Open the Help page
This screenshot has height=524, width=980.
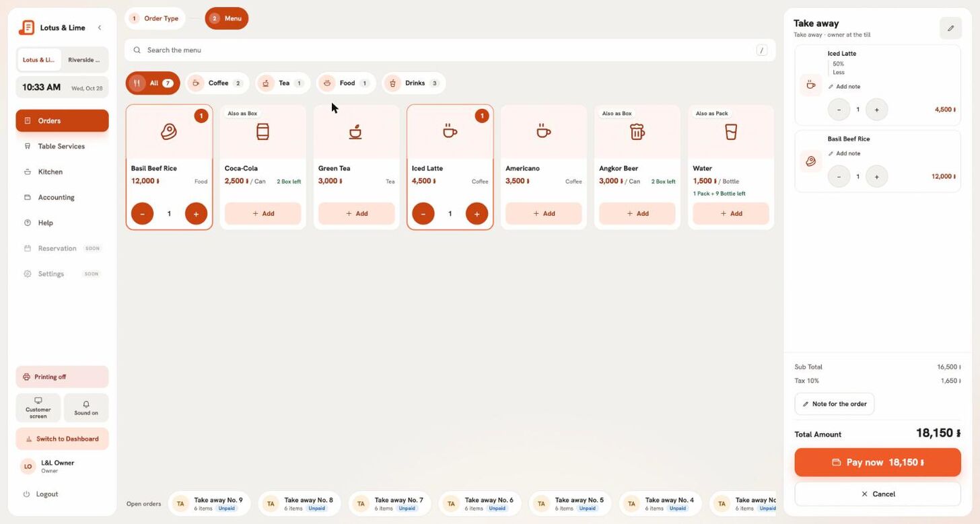62,223
